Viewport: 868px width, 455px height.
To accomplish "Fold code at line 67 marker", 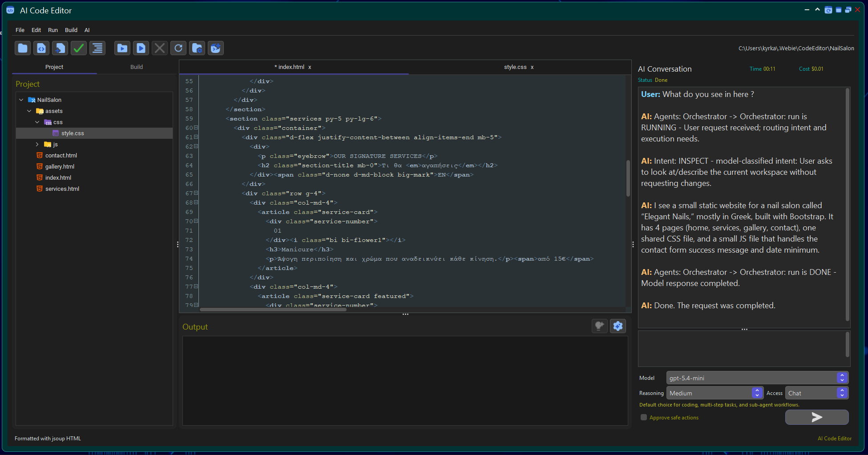I will pos(196,193).
